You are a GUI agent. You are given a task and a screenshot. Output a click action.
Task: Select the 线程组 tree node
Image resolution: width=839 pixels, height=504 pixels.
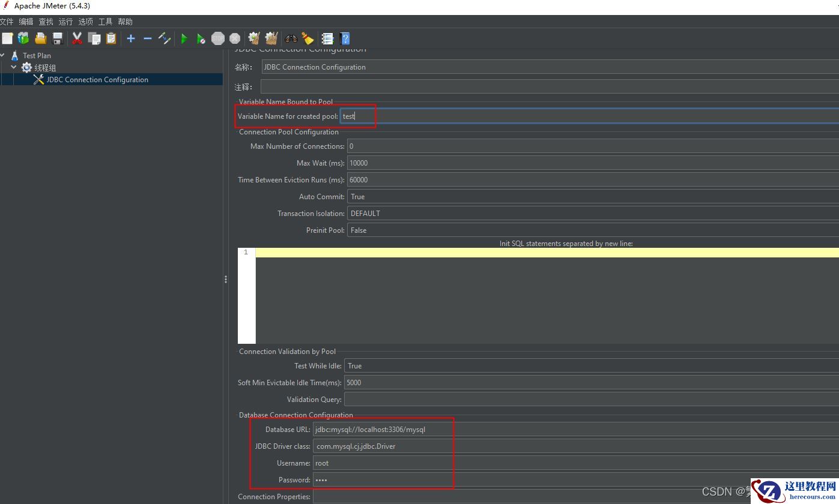point(45,68)
